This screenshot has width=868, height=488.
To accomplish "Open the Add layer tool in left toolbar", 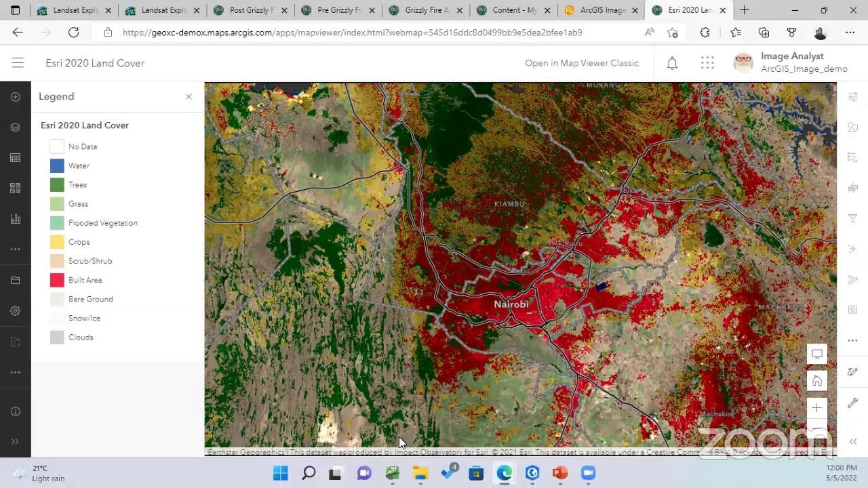I will 15,97.
